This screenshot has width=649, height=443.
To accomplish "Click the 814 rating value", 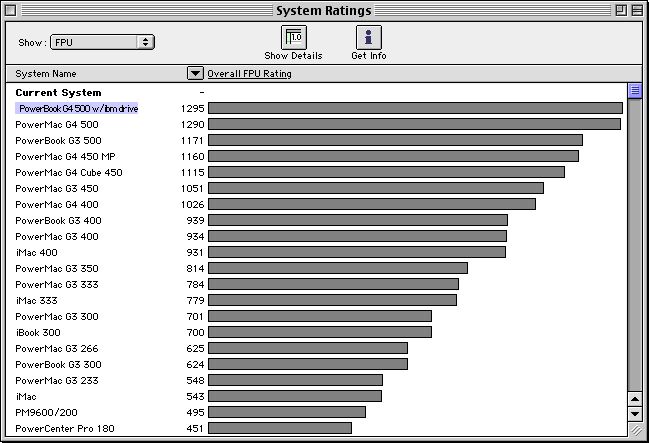I will (195, 269).
